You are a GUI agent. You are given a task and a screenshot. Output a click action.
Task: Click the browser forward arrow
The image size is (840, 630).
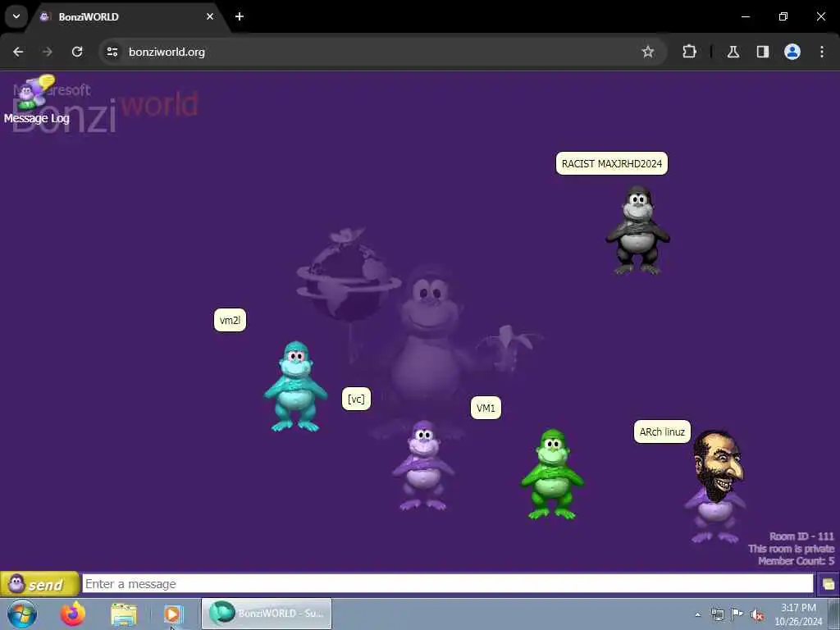point(48,52)
